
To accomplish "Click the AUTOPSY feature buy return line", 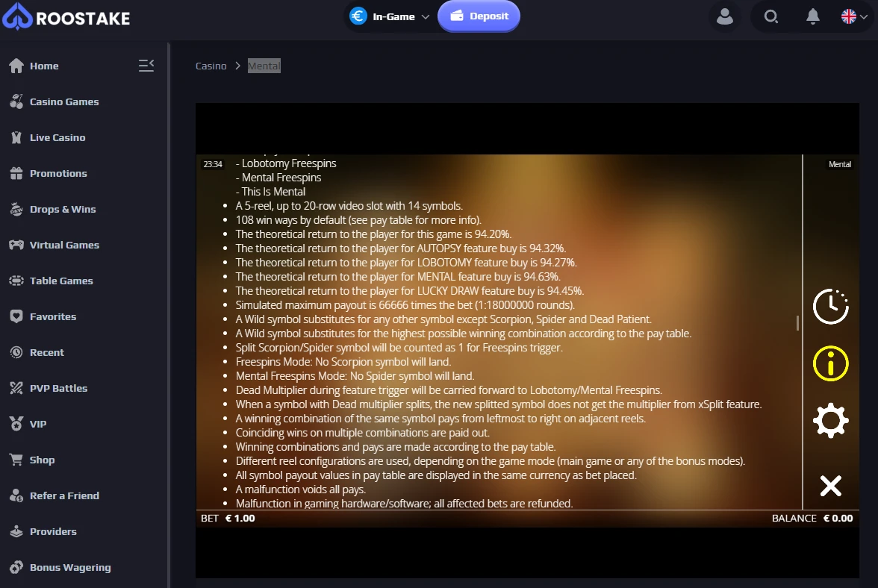I will (x=401, y=248).
